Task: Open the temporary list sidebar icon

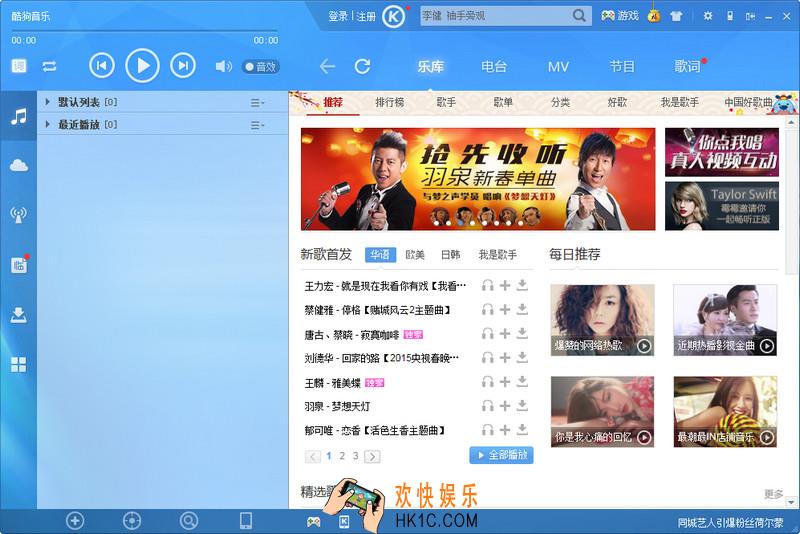Action: point(19,265)
